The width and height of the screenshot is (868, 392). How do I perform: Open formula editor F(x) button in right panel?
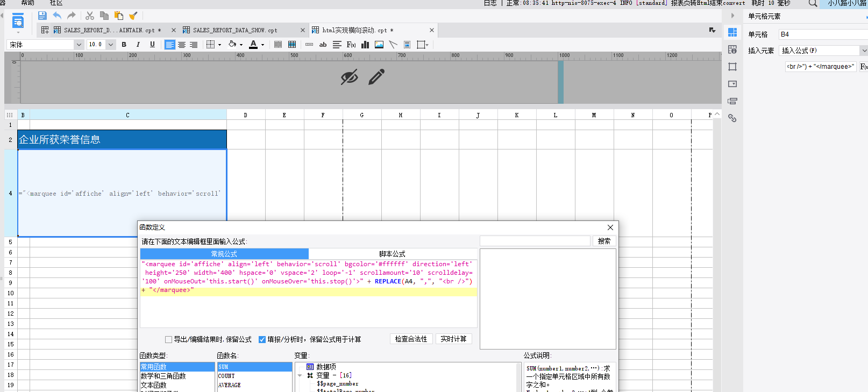(x=864, y=67)
